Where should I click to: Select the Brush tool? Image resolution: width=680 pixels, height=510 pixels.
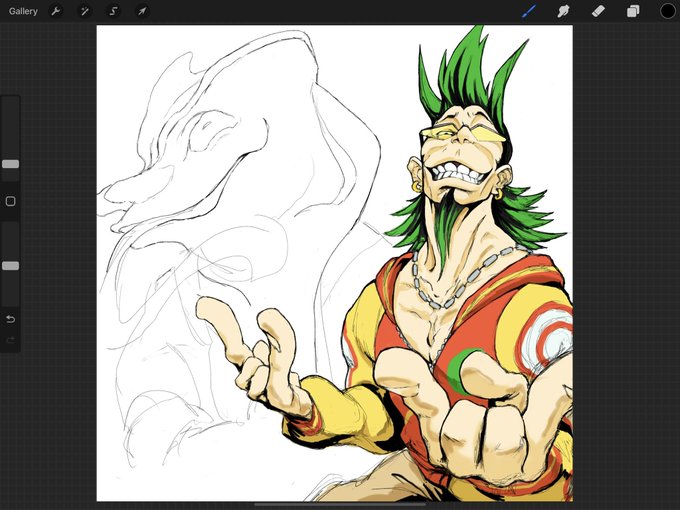[529, 11]
